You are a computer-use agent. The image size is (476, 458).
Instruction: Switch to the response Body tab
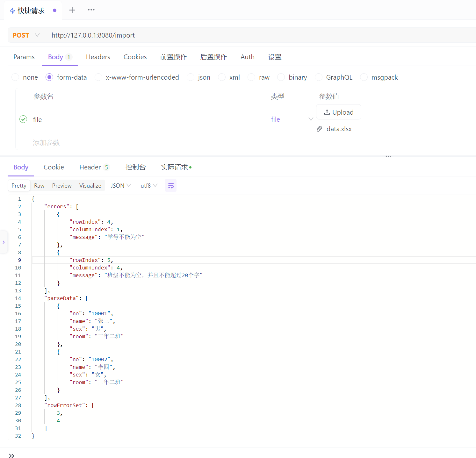[21, 167]
